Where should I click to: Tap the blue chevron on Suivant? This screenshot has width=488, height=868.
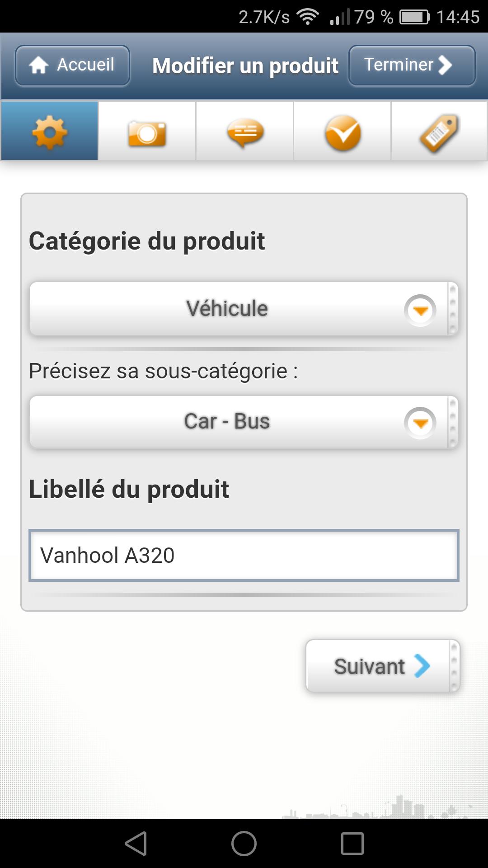422,666
